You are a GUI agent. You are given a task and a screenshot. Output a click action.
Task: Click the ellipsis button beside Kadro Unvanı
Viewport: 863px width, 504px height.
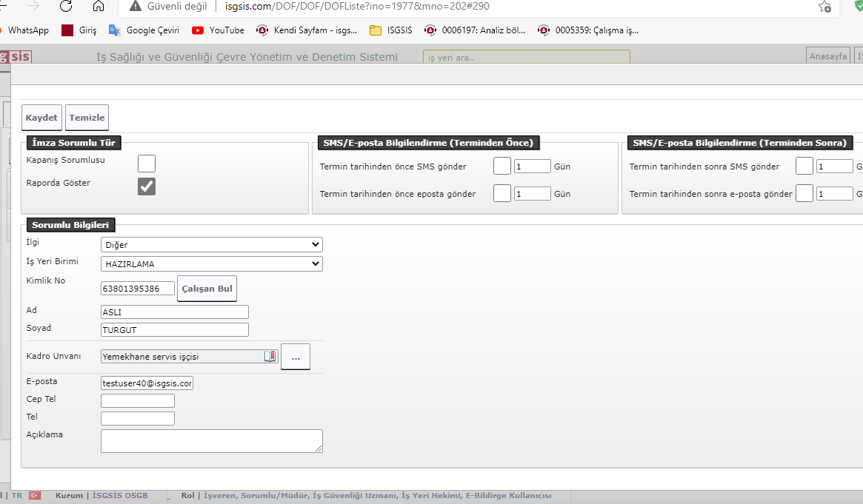[x=296, y=357]
